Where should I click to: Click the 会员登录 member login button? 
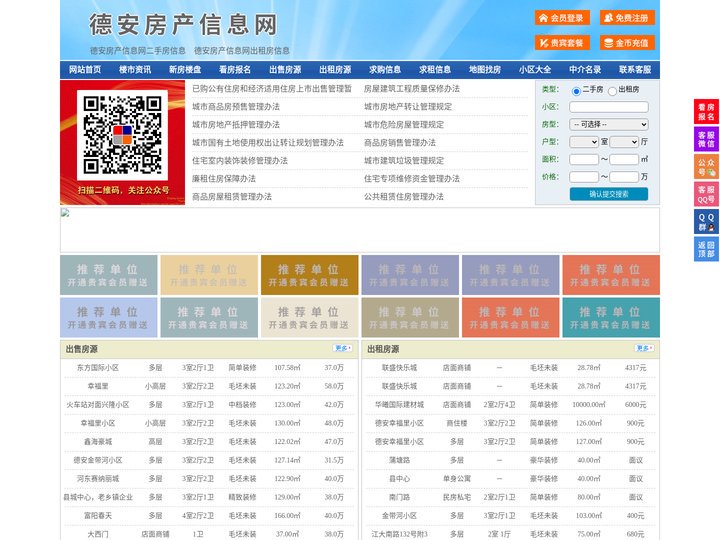tap(562, 18)
